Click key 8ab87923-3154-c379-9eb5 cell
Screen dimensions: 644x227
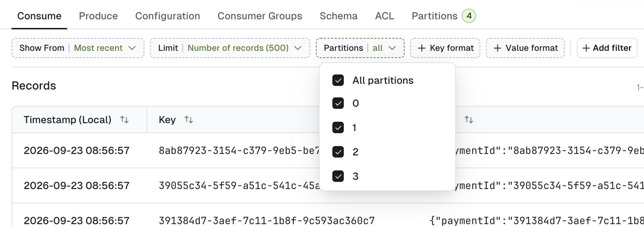239,150
